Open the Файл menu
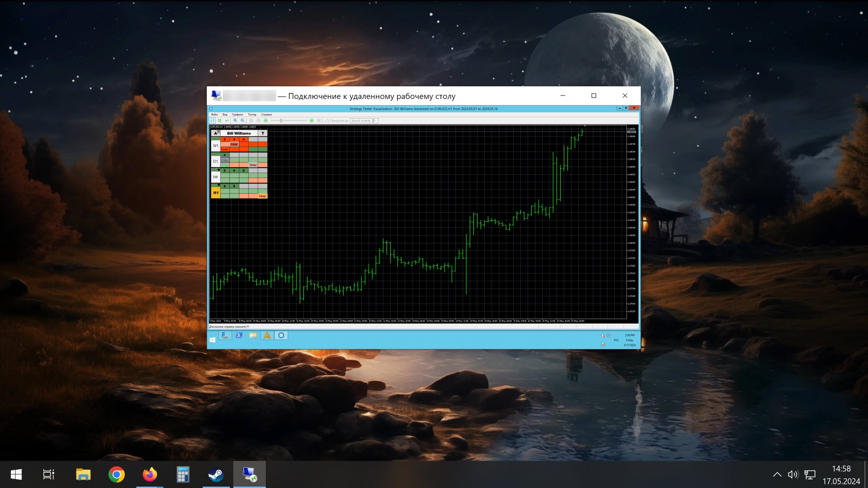The image size is (868, 488). click(214, 115)
